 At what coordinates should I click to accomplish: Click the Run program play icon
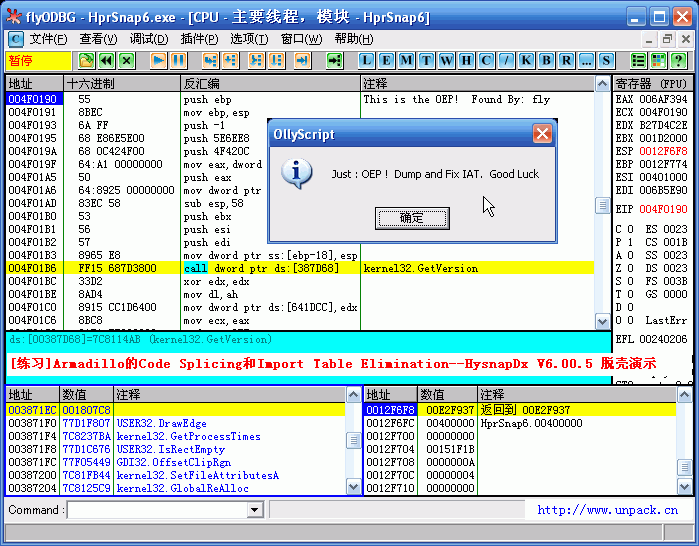coord(158,61)
